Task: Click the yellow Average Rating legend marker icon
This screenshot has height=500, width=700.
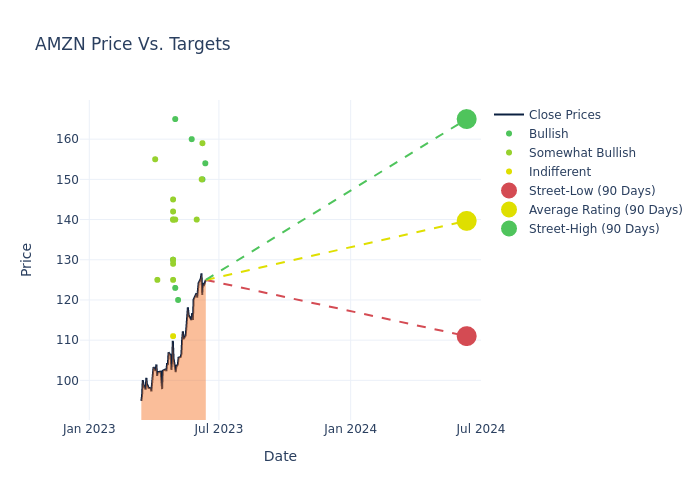Action: pyautogui.click(x=509, y=210)
